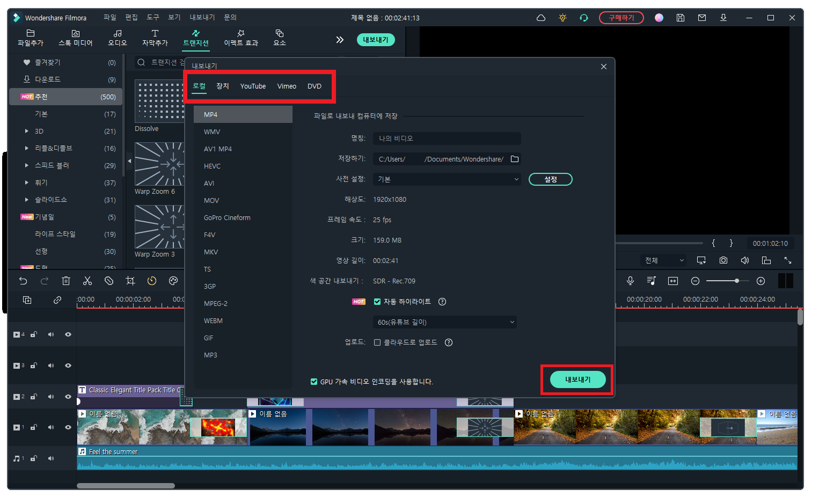Toggle fullscreen preview with expand arrows icon
819x504 pixels.
click(x=788, y=260)
